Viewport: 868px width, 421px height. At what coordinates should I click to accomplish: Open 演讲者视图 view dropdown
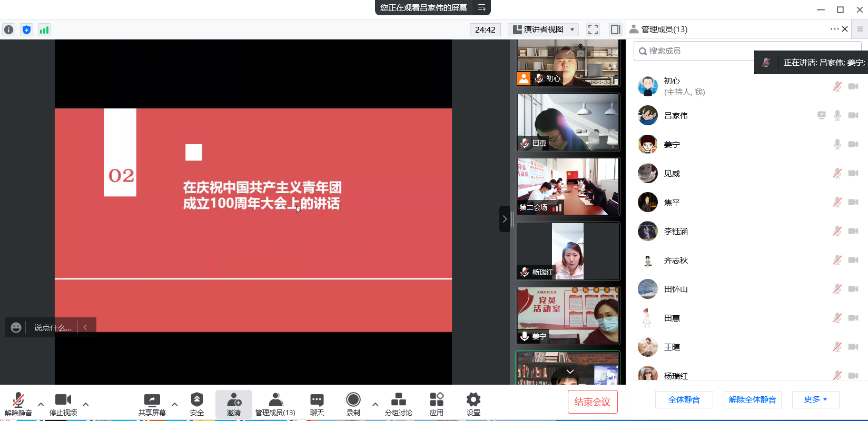544,29
